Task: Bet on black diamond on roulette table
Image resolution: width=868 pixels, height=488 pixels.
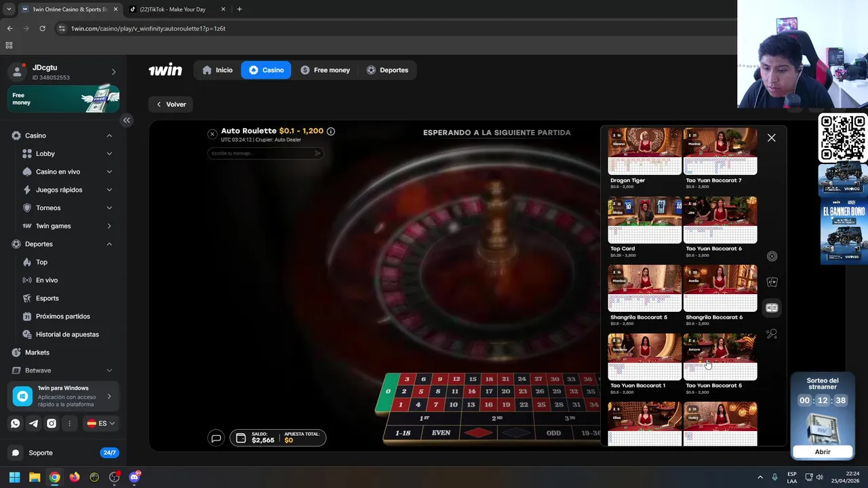Action: coord(516,433)
